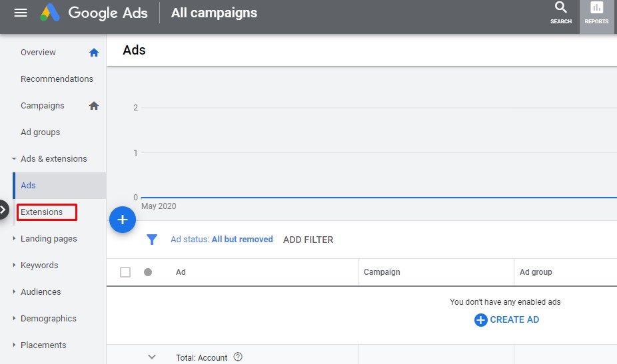Screen dimensions: 617x364
Task: Sort by the Campaign column header
Action: point(382,272)
